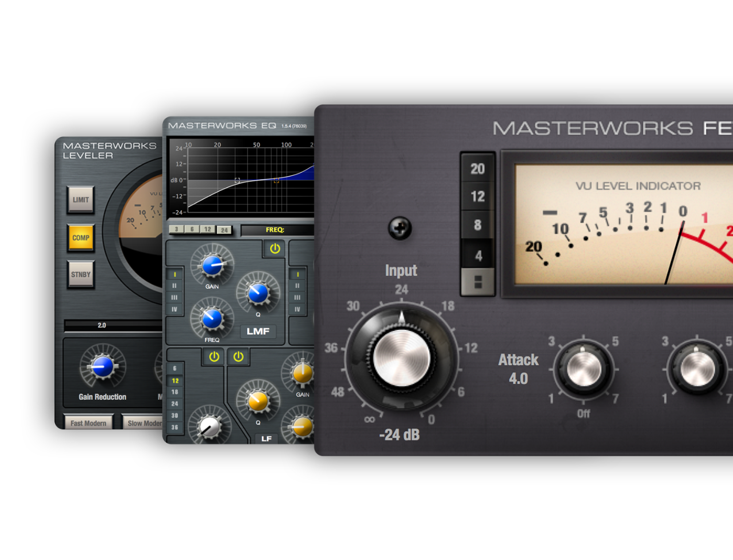Viewport: 733px width, 560px height.
Task: Choose filter type II for the LMF band
Action: point(175,286)
